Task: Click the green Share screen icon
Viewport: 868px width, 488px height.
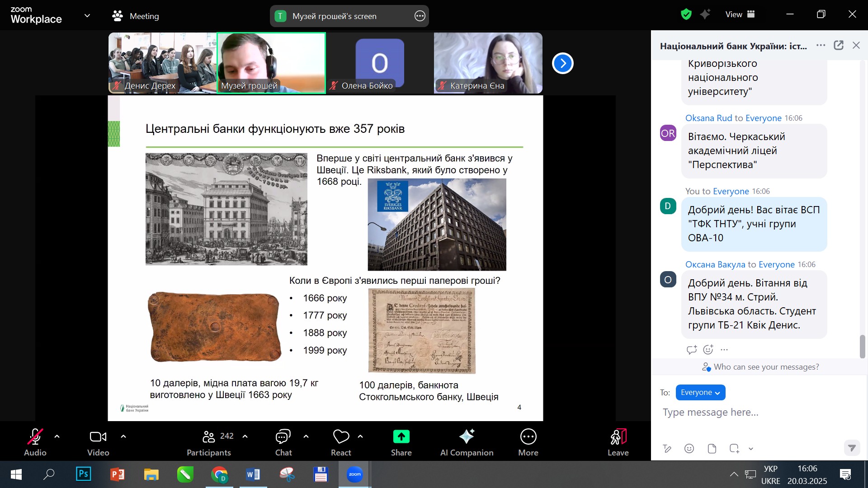Action: pos(401,436)
